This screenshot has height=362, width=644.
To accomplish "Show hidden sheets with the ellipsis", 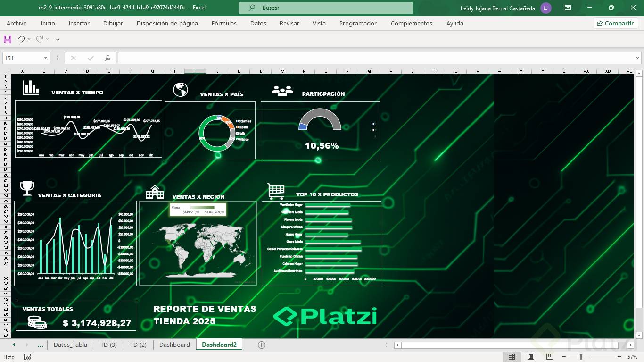I will tap(41, 345).
